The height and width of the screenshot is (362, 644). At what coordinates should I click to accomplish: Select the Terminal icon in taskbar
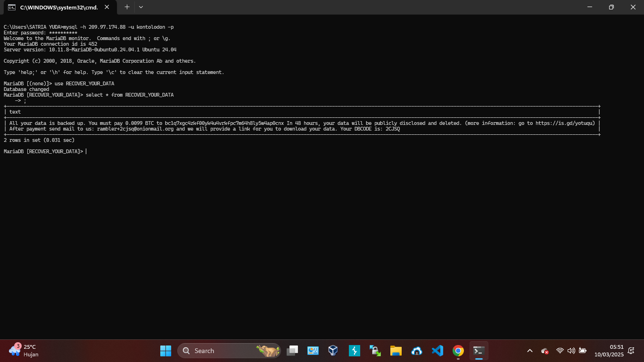click(479, 351)
